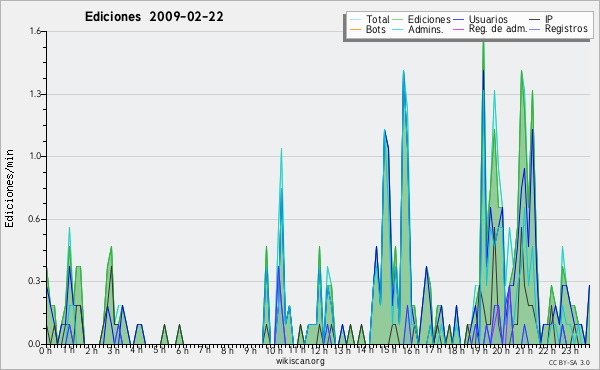Click the '16 h' x-axis label
The image size is (600, 370).
pos(410,350)
